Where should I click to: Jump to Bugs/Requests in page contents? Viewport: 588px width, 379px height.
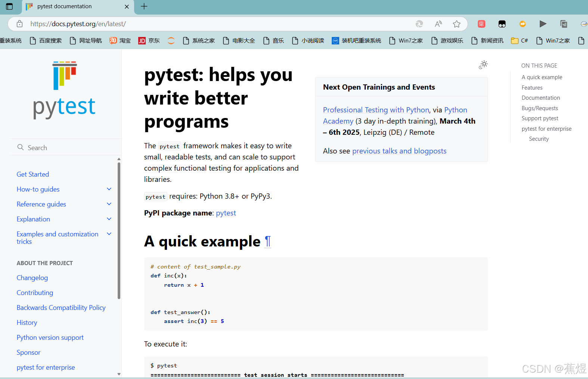click(539, 108)
